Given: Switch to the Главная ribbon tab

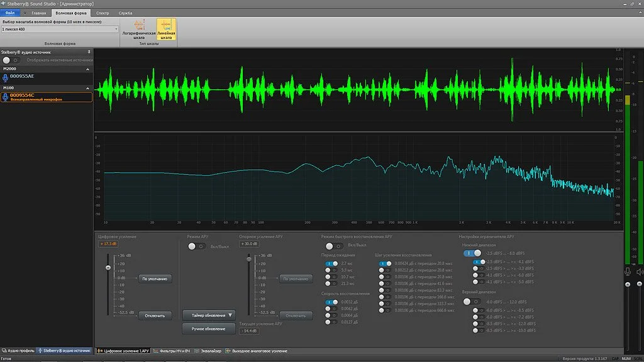Looking at the screenshot, I should (38, 13).
